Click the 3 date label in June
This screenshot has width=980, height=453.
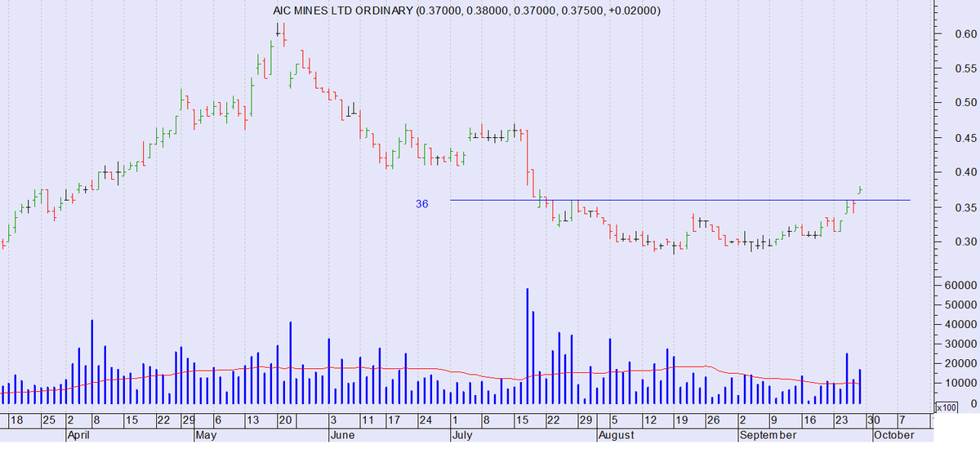pyautogui.click(x=333, y=421)
